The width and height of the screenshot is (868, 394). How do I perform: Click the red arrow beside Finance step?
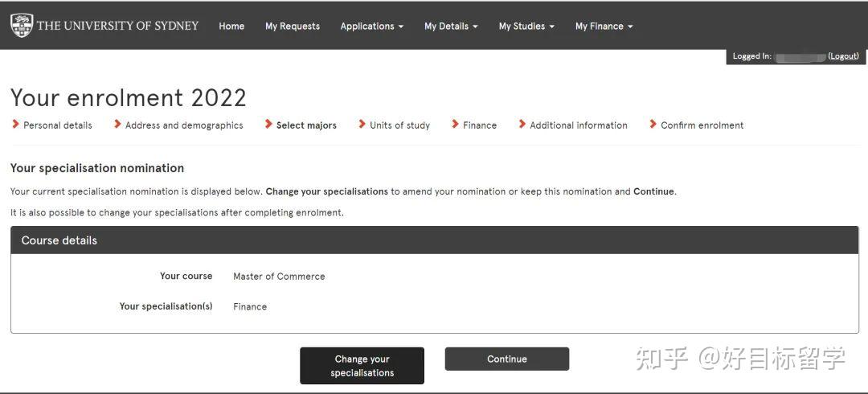coord(455,124)
